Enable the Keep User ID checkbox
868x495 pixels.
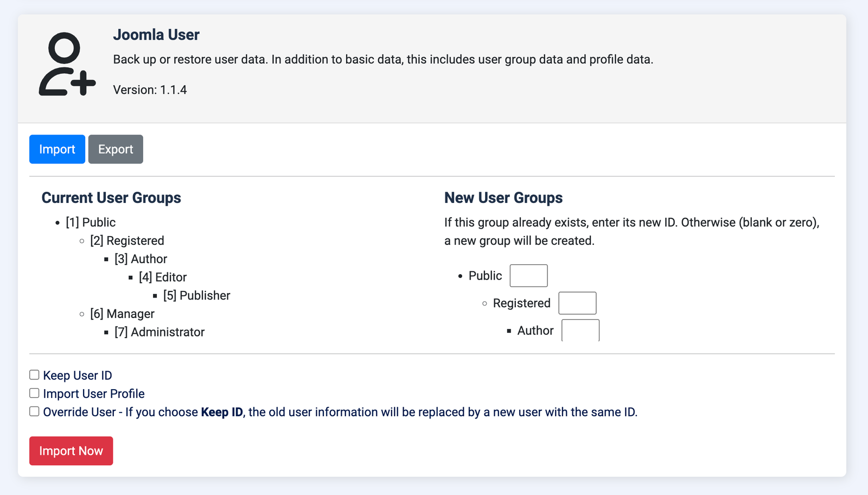[34, 375]
